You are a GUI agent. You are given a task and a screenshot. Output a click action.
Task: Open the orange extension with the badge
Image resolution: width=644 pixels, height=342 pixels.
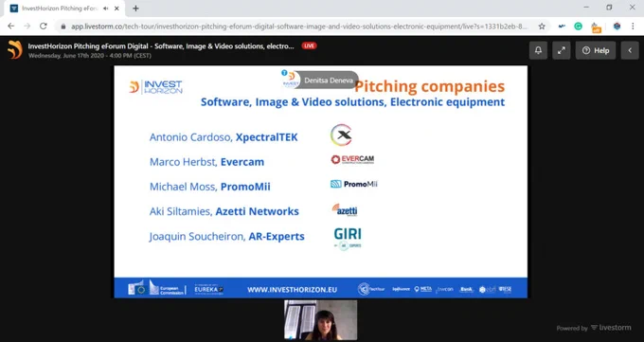point(596,27)
